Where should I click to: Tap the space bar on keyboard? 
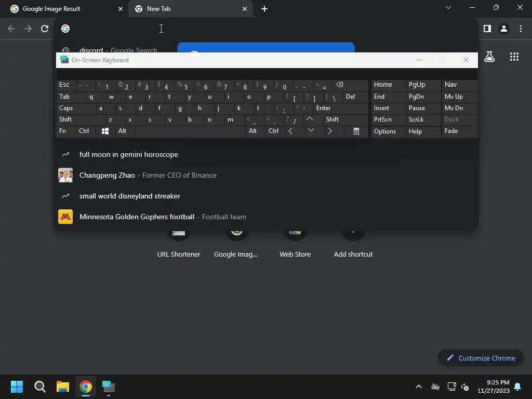190,131
